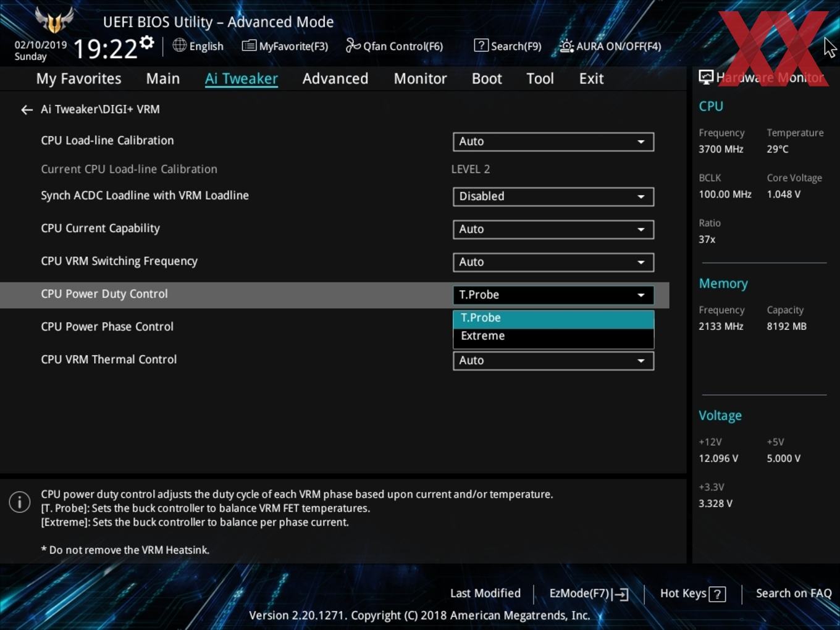Switch to My Favorites tab
Image resolution: width=840 pixels, height=630 pixels.
(78, 78)
